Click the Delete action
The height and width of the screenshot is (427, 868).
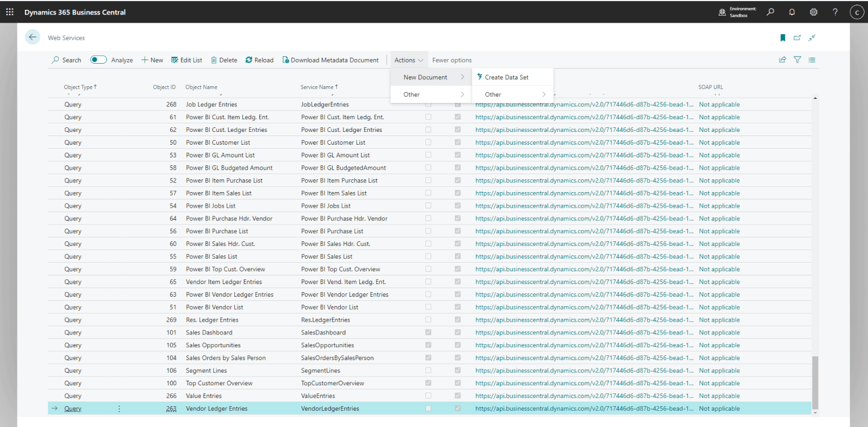[x=223, y=60]
